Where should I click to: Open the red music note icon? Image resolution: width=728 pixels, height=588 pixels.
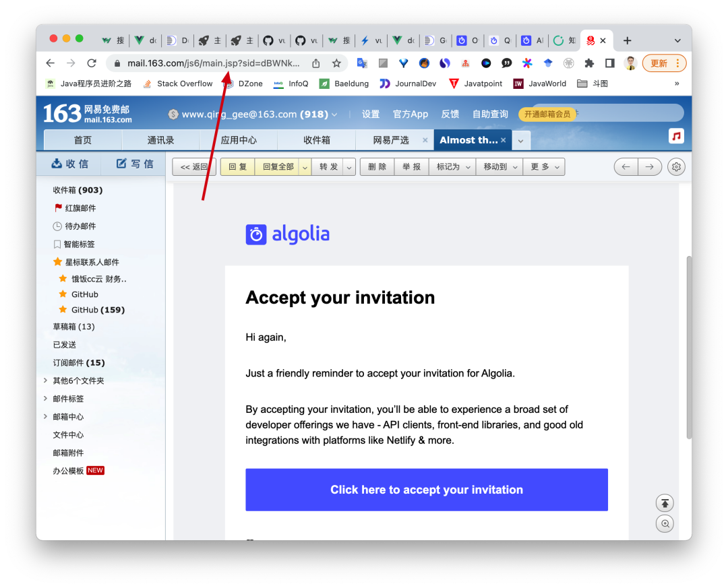point(676,136)
